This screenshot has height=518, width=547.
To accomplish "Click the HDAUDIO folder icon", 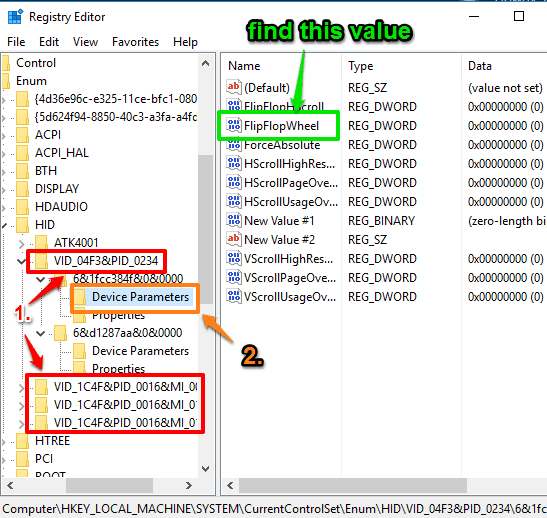I will coord(22,207).
